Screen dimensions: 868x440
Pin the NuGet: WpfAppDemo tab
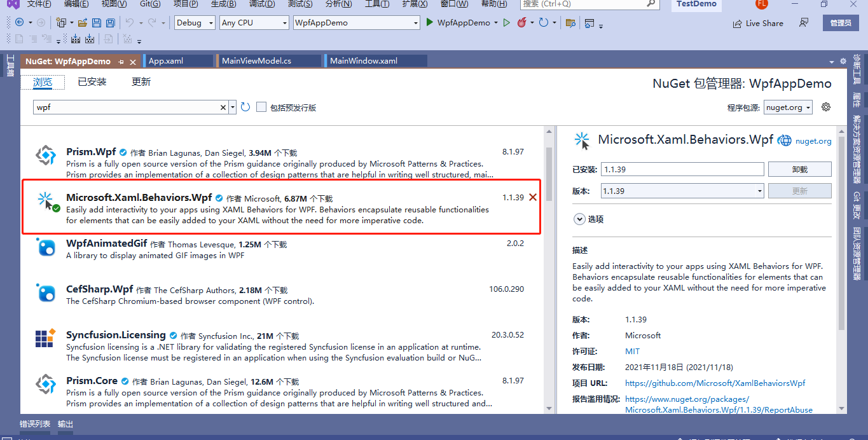pos(121,62)
